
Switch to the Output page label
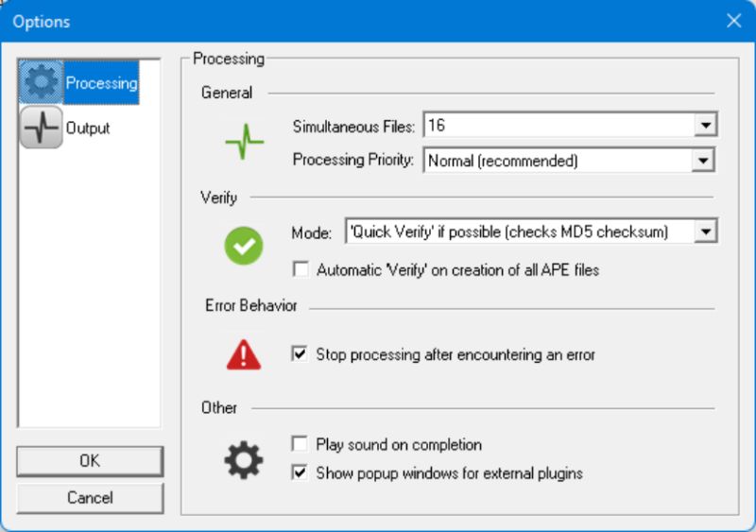(x=88, y=128)
